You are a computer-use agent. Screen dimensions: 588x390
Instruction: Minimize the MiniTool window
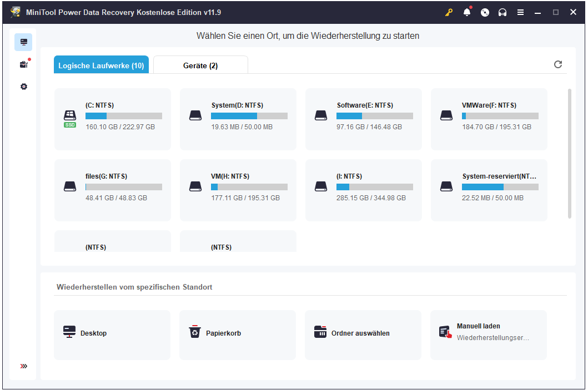coord(537,12)
